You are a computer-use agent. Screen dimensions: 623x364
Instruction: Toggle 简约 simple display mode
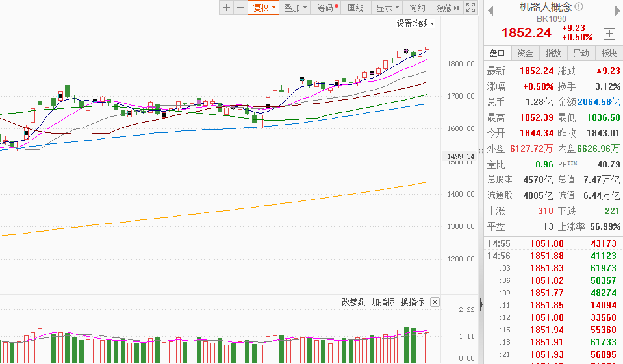(x=417, y=8)
